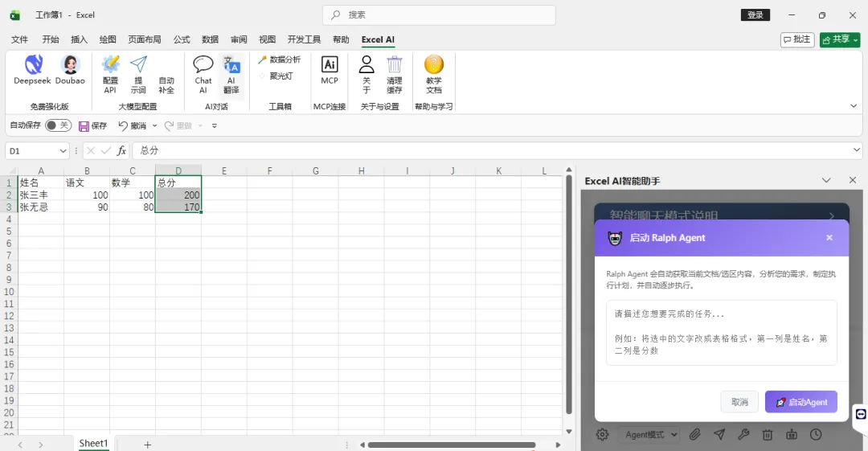This screenshot has height=451, width=868.
Task: Switch to the 开发工具 tab
Action: pos(304,39)
